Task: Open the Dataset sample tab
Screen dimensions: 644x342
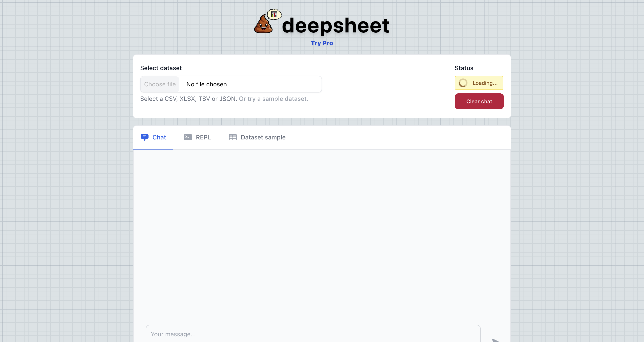Action: tap(257, 137)
